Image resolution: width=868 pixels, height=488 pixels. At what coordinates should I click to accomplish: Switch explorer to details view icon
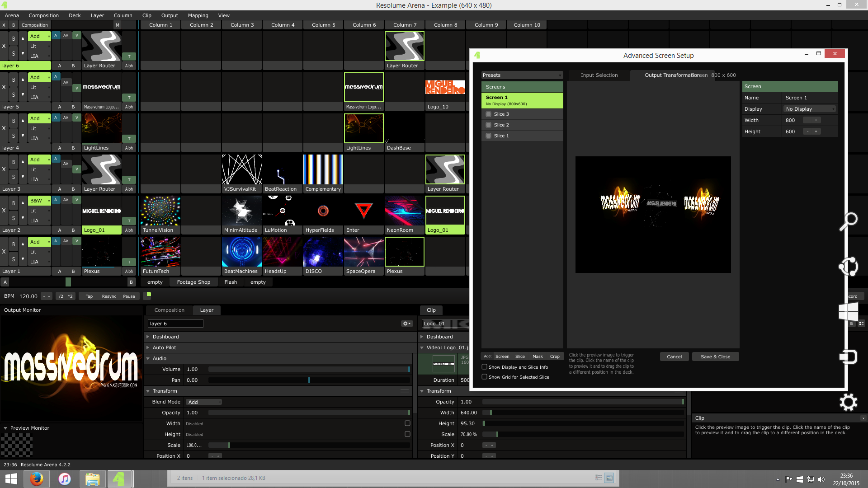tap(599, 478)
